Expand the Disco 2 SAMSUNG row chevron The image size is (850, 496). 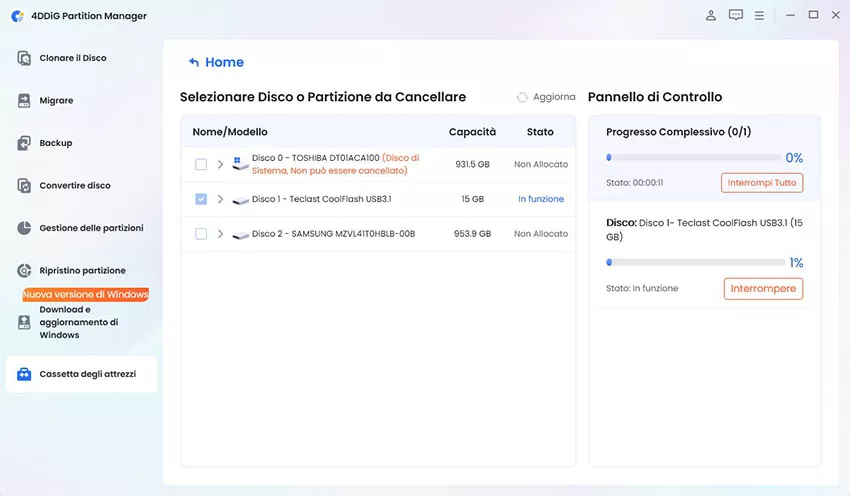(220, 234)
